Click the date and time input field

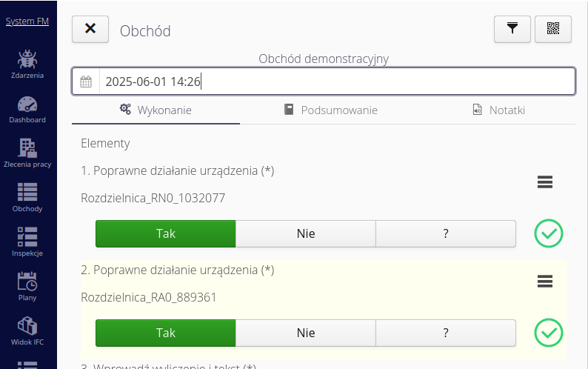point(337,82)
